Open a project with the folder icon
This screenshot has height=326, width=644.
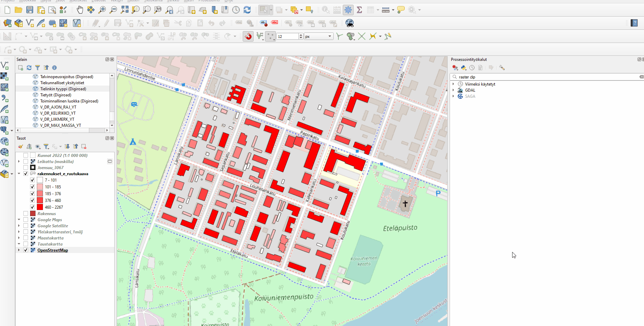tap(18, 10)
